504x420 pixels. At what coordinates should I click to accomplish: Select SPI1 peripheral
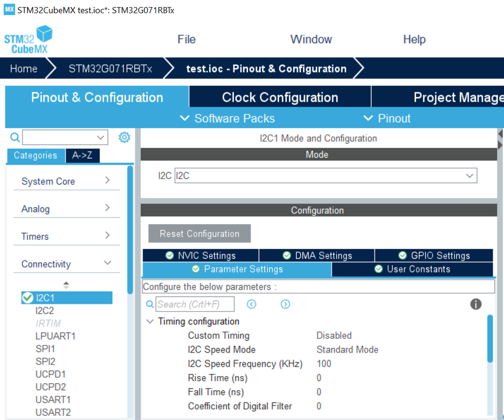45,349
